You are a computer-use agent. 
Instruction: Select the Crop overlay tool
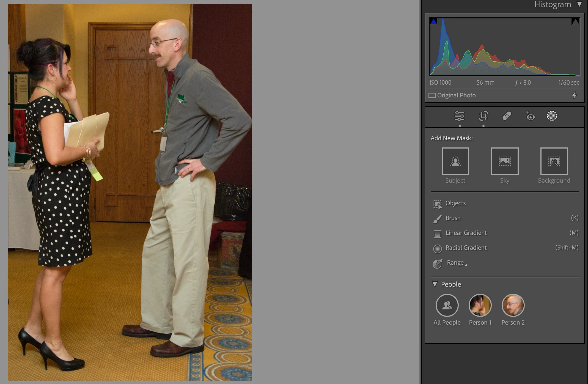tap(483, 116)
